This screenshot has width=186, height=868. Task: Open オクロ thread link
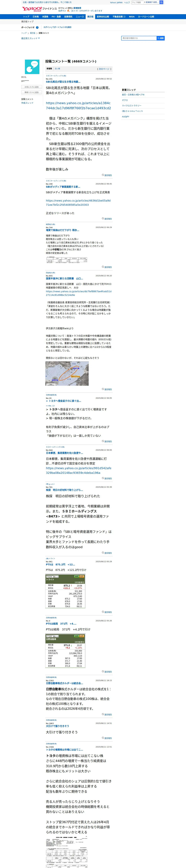pos(125,100)
